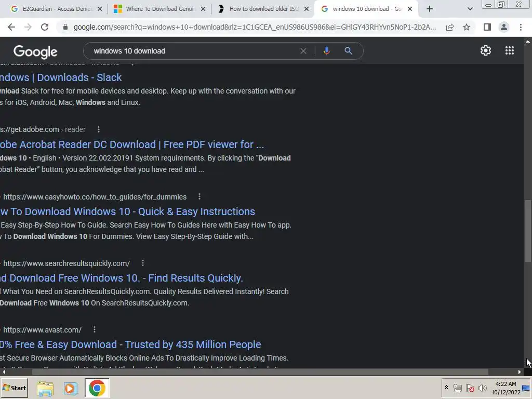Image resolution: width=532 pixels, height=399 pixels.
Task: Open Chrome's three-dot menu
Action: (521, 27)
